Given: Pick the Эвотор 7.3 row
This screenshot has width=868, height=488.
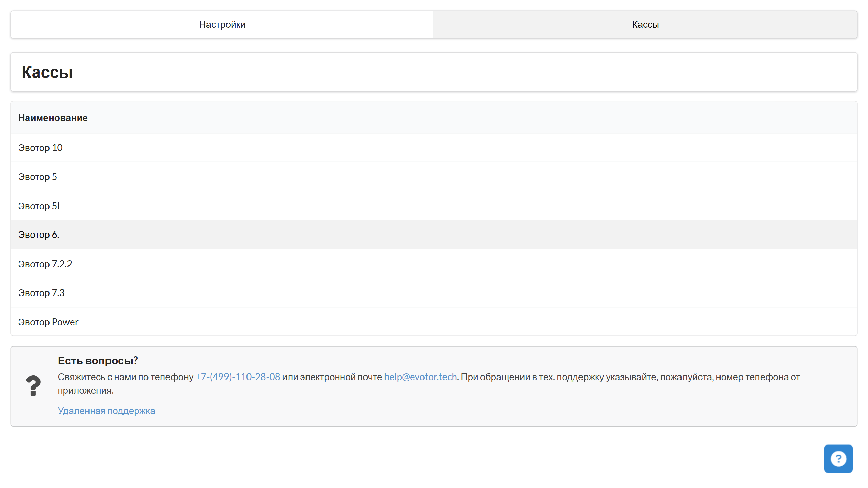Looking at the screenshot, I should (434, 293).
